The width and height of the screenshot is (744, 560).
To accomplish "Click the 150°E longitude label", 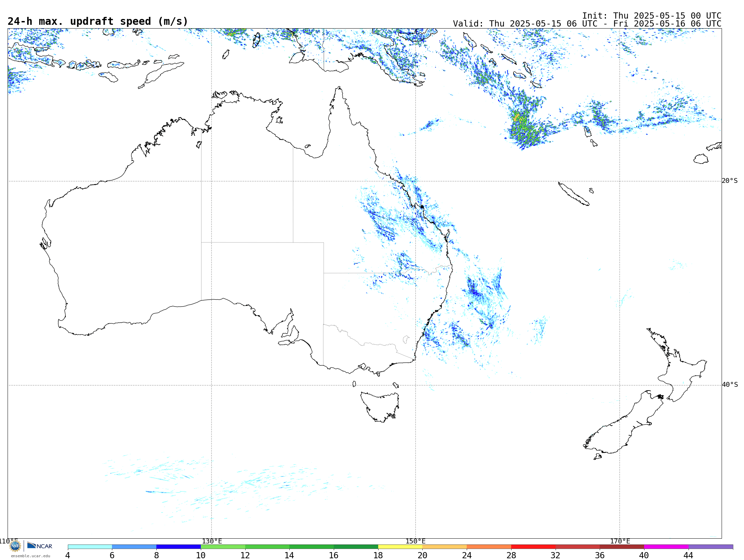I will (x=415, y=541).
